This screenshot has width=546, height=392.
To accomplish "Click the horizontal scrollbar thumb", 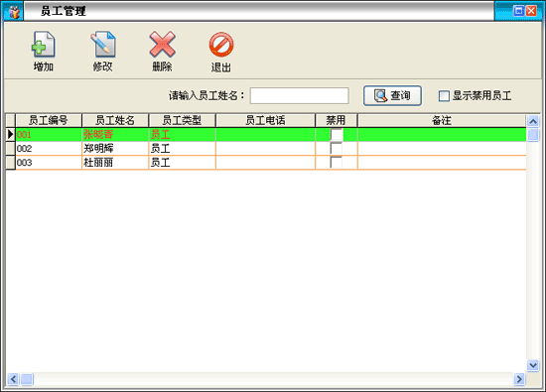I will coord(27,379).
